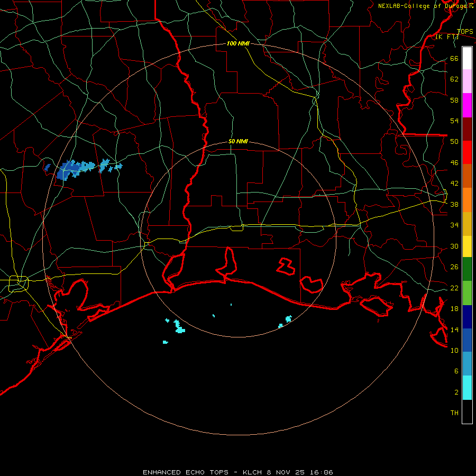Select the light pink legend swatch near 62

coord(467,81)
